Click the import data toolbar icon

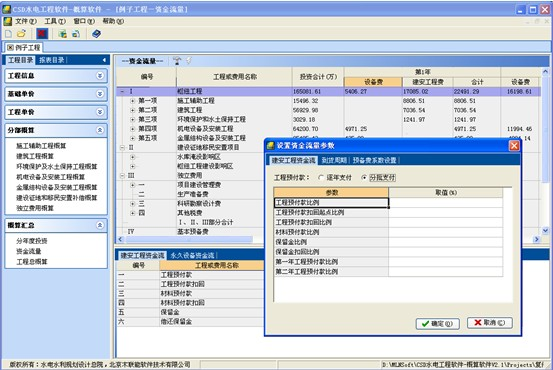coord(63,34)
